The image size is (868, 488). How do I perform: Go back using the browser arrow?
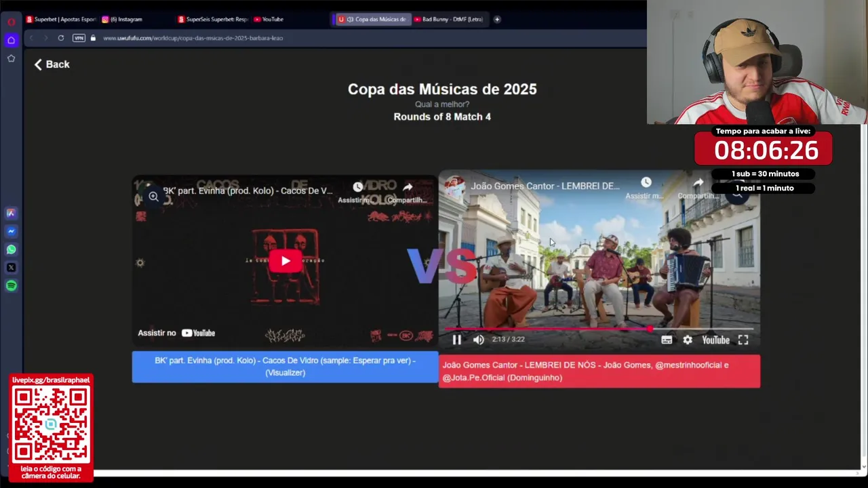[31, 38]
